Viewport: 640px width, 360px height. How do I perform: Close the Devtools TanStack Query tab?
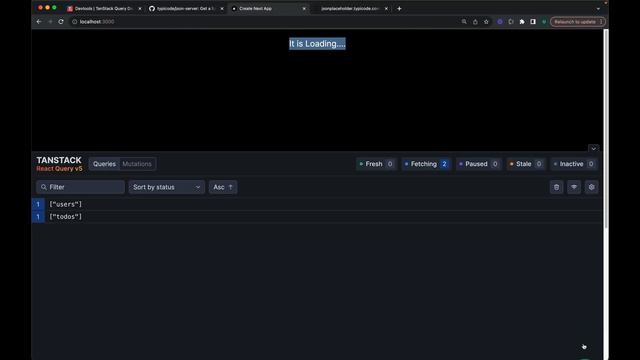140,9
